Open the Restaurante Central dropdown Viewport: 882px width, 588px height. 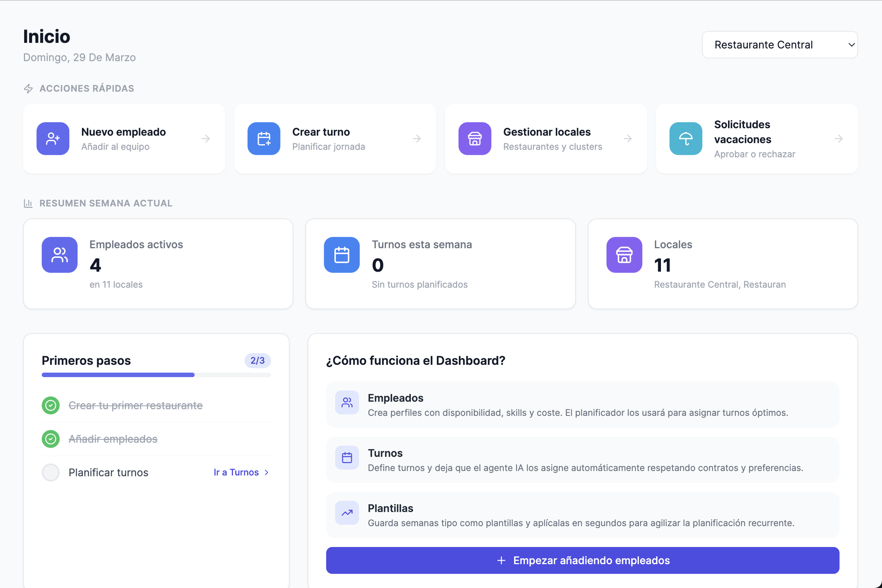pos(779,45)
